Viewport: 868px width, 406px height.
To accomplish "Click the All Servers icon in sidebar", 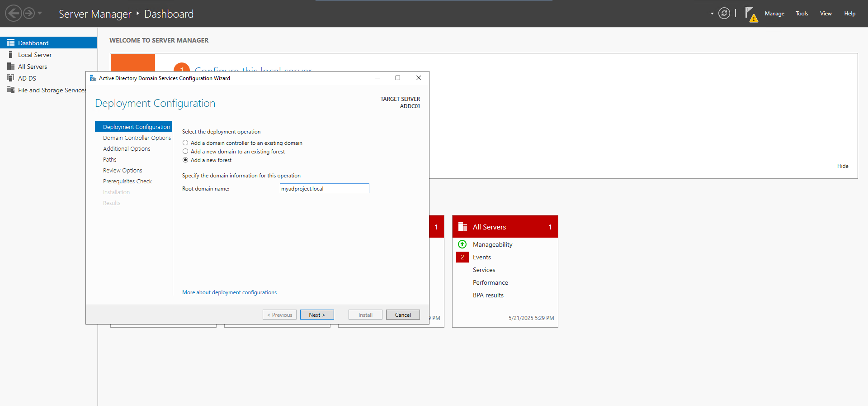I will pyautogui.click(x=11, y=66).
